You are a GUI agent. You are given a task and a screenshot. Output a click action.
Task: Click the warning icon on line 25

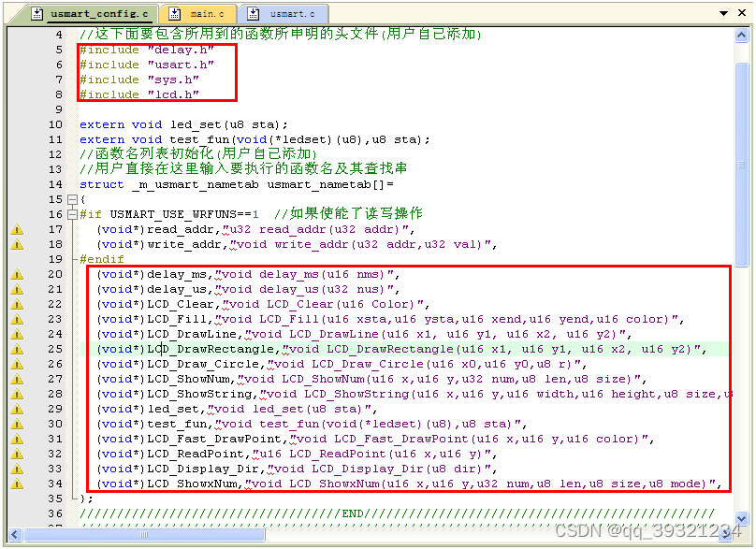click(17, 349)
